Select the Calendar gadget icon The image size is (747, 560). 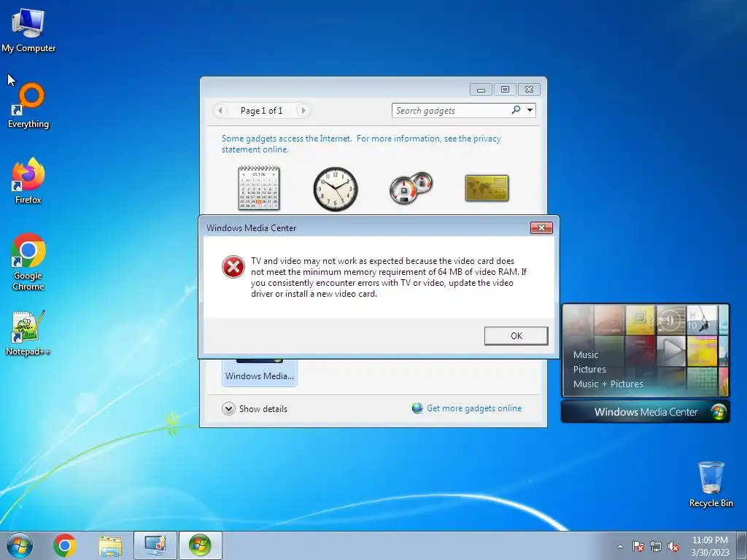coord(259,188)
